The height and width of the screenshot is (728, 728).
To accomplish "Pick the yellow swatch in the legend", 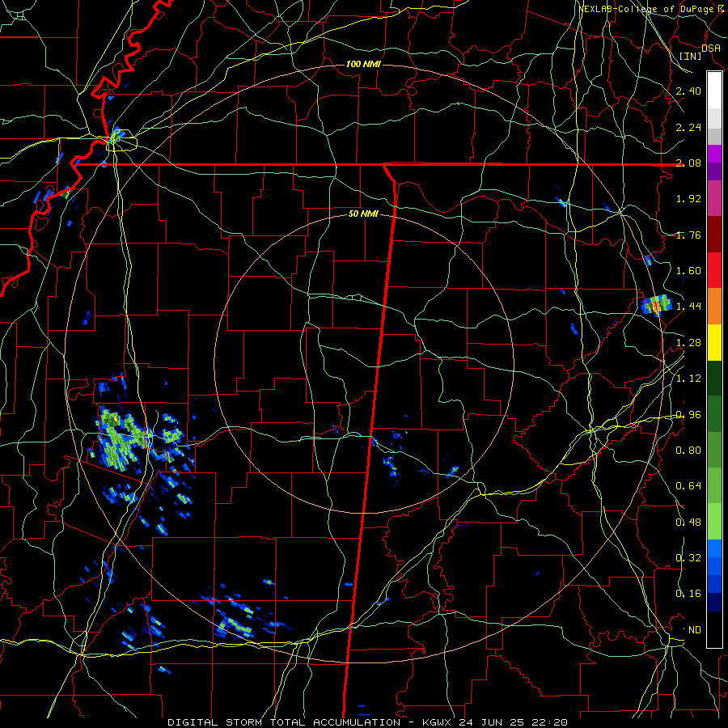I will pyautogui.click(x=714, y=342).
